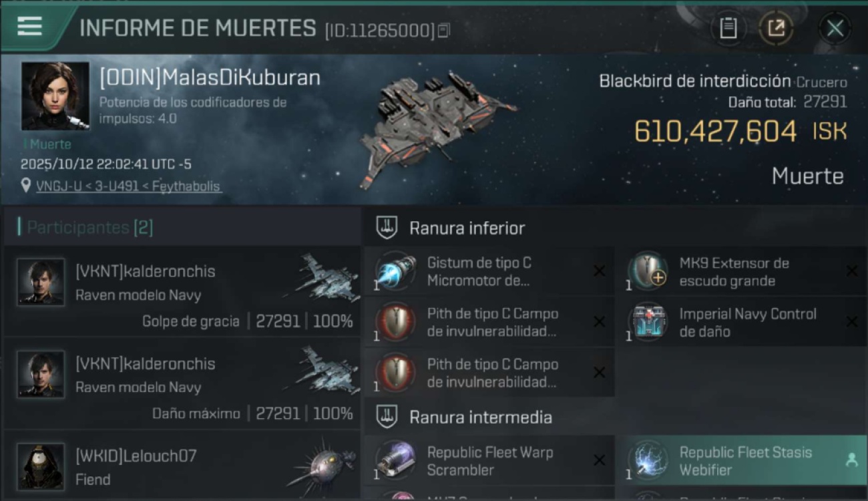Select the Participantes [2] tab
This screenshot has height=501, width=868.
click(x=90, y=227)
